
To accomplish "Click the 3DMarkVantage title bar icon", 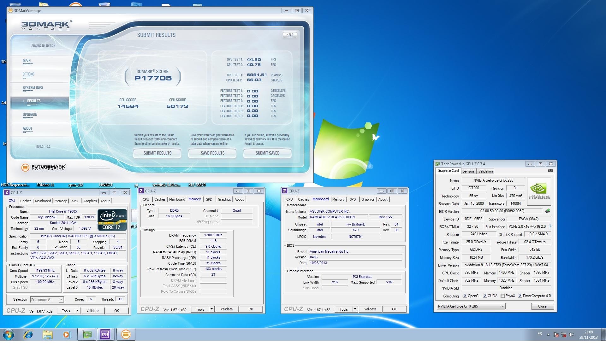I will [10, 10].
